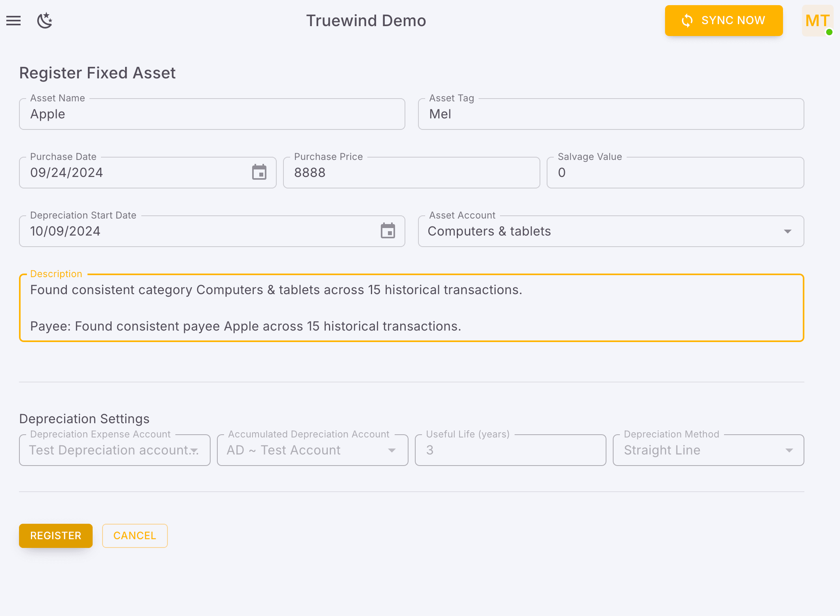
Task: Select the Purchase Price field
Action: [411, 172]
